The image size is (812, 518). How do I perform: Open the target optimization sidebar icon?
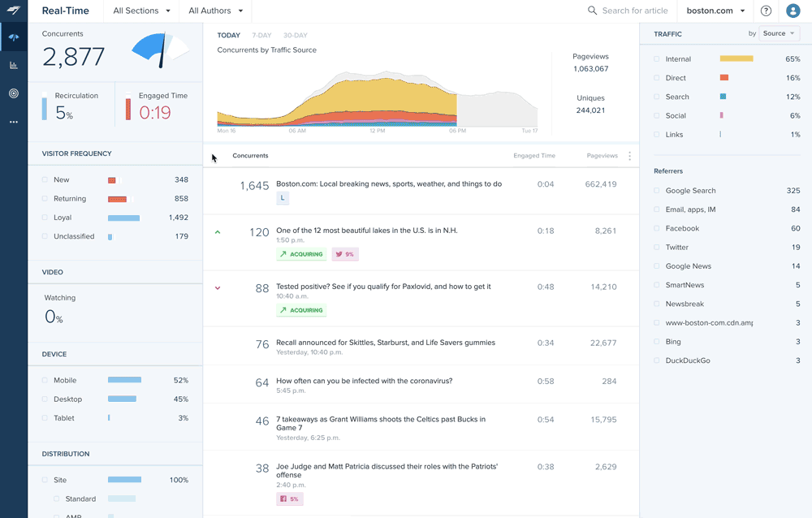pyautogui.click(x=14, y=93)
